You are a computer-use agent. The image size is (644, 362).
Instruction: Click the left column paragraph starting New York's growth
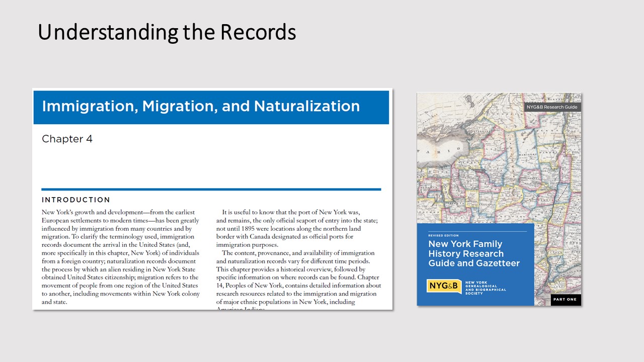click(121, 257)
